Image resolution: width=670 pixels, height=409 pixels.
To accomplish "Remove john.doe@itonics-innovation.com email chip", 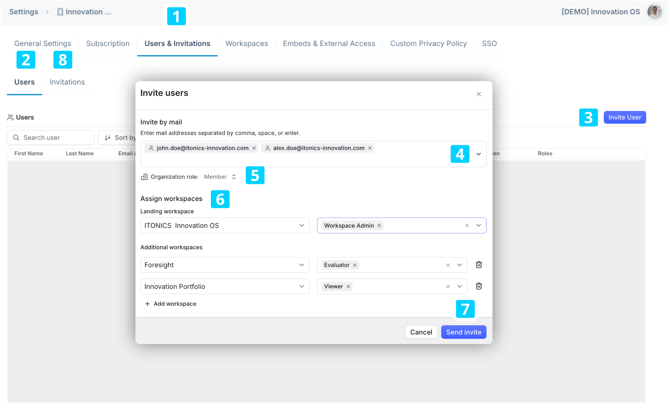I will (x=254, y=148).
